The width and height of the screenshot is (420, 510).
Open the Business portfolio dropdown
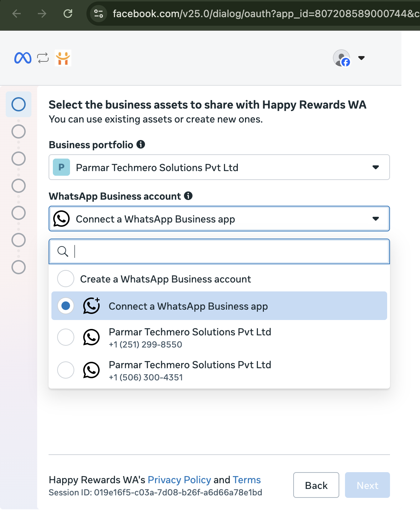click(x=219, y=167)
